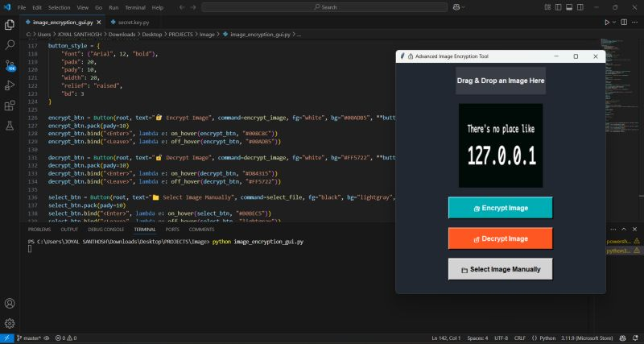Open the Explorer view in activity bar
Viewport: 644px width, 344px height.
point(10,25)
